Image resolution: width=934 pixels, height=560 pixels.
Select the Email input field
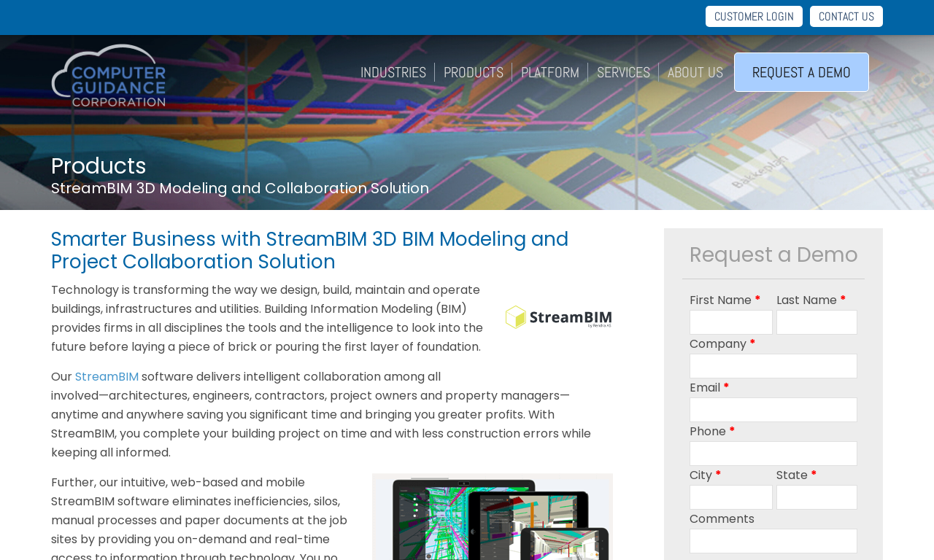pyautogui.click(x=773, y=410)
